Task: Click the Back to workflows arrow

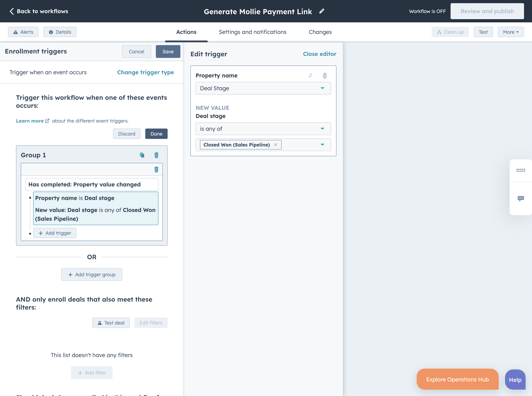Action: point(12,11)
